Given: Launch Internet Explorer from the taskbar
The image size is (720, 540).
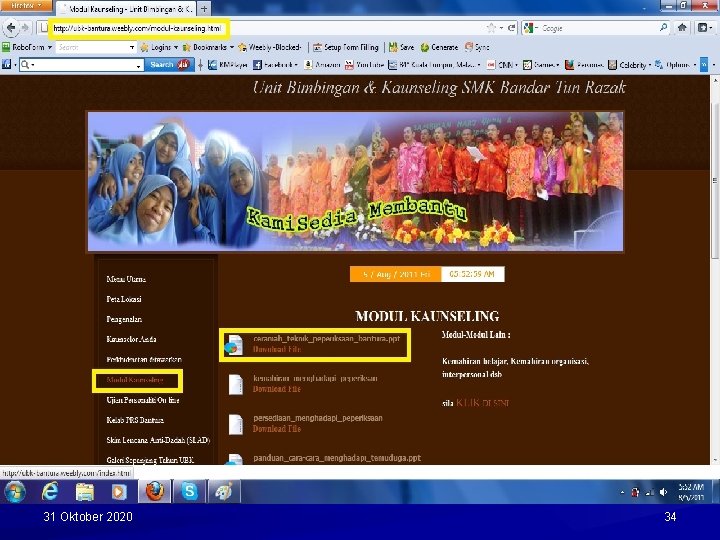Looking at the screenshot, I should click(50, 492).
